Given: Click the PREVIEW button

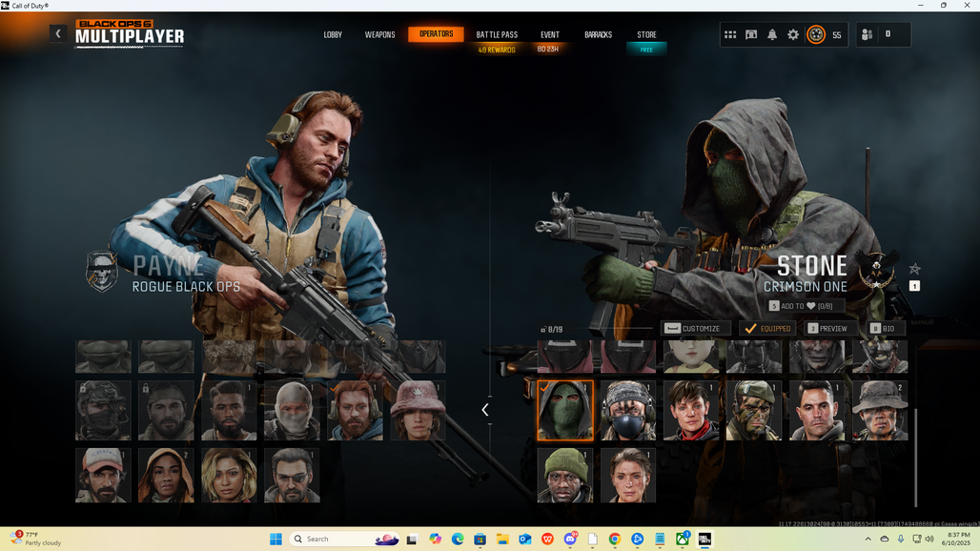Looking at the screenshot, I should [828, 329].
